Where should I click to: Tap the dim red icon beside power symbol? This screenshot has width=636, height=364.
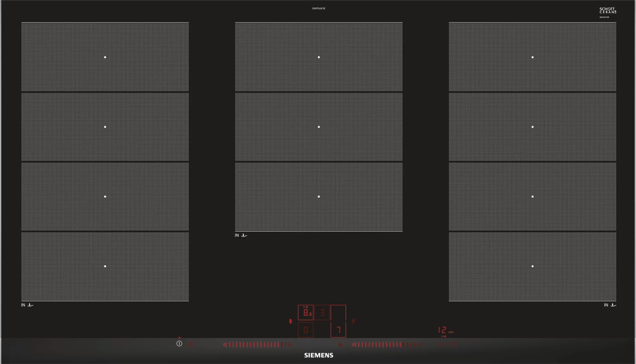pos(191,344)
